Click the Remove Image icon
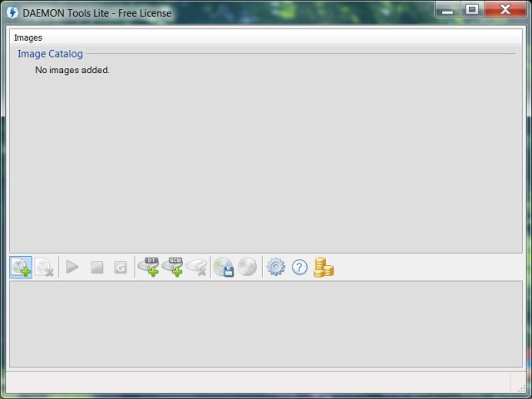The height and width of the screenshot is (399, 532). [x=44, y=267]
